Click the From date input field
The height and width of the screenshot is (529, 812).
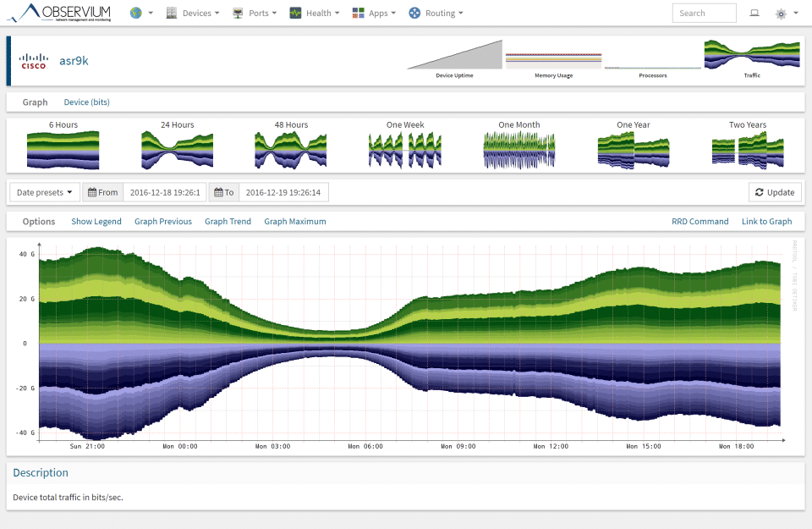tap(165, 192)
